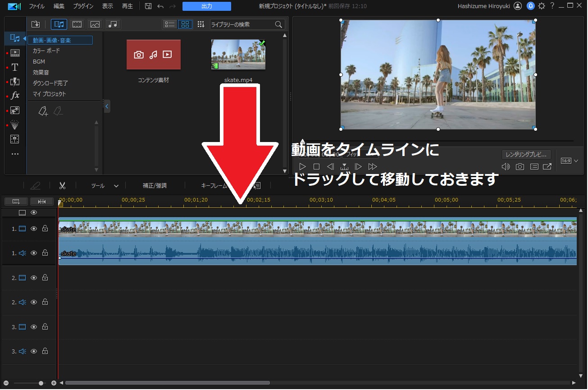The image size is (588, 390).
Task: Filter the library to videos only
Action: (77, 24)
